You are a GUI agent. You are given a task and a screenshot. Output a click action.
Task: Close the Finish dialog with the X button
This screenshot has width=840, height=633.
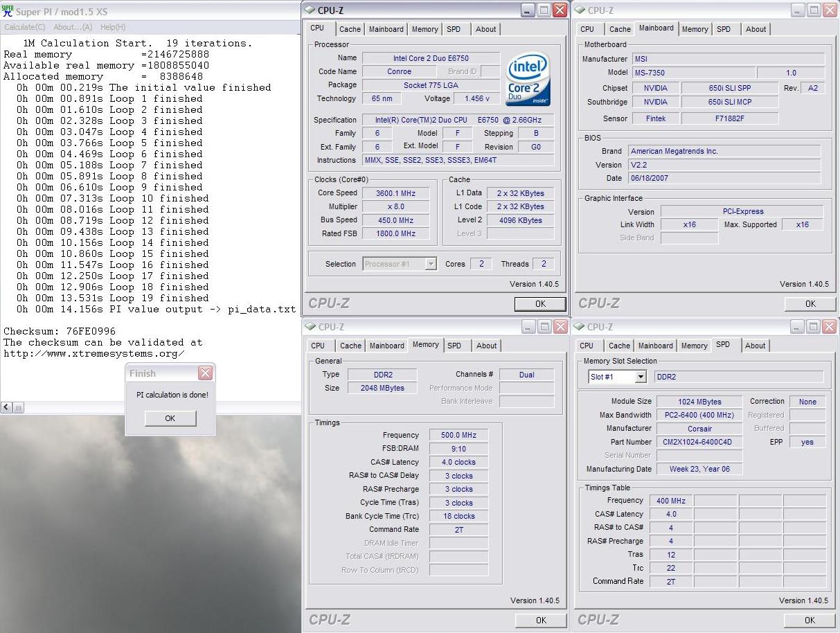[205, 373]
